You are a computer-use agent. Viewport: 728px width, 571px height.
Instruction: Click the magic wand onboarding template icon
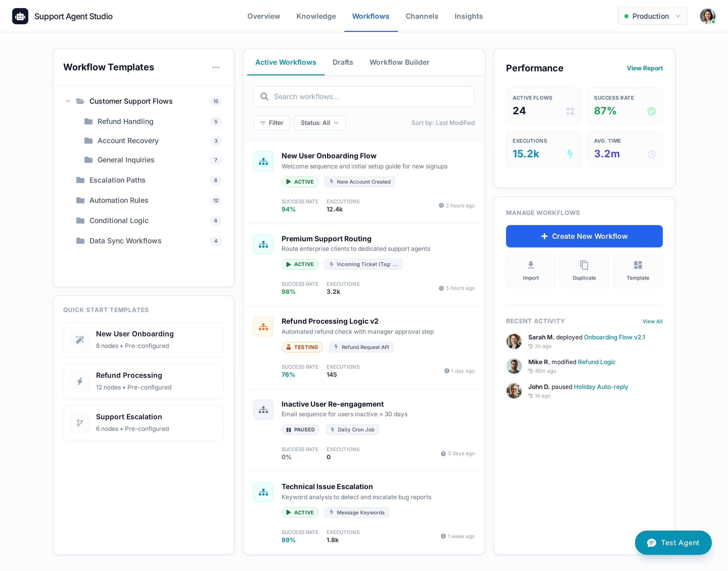coord(80,340)
